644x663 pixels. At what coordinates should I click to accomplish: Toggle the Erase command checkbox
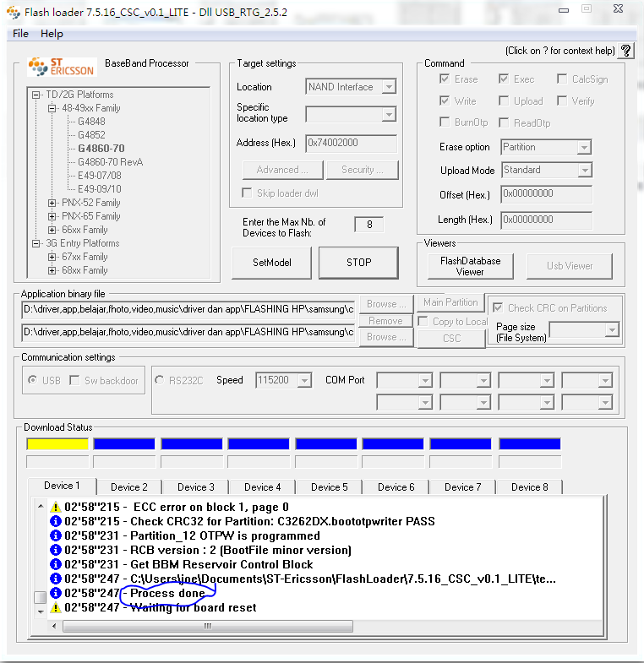click(445, 79)
